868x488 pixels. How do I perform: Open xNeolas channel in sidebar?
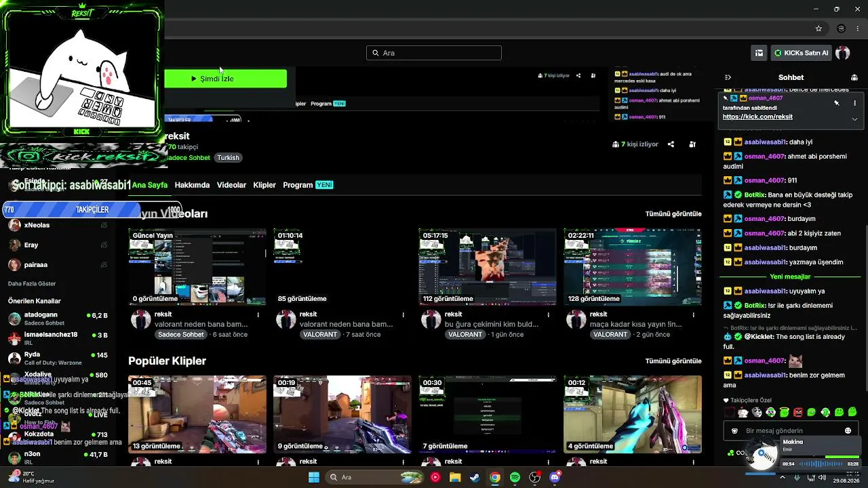58,225
